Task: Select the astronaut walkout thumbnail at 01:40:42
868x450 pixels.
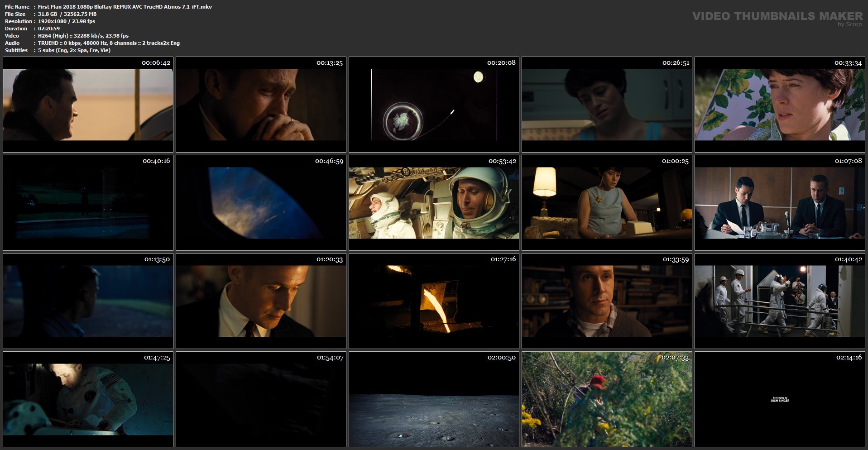Action: [x=780, y=301]
